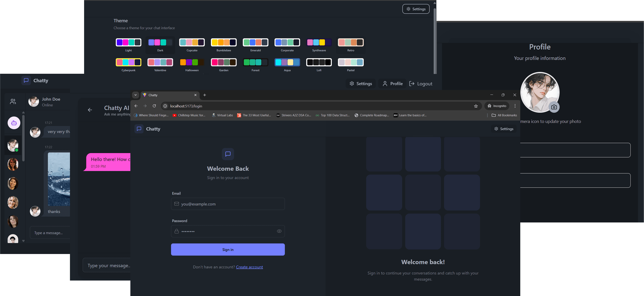Image resolution: width=644 pixels, height=296 pixels.
Task: Open Profile from the navigation bar
Action: click(x=393, y=84)
